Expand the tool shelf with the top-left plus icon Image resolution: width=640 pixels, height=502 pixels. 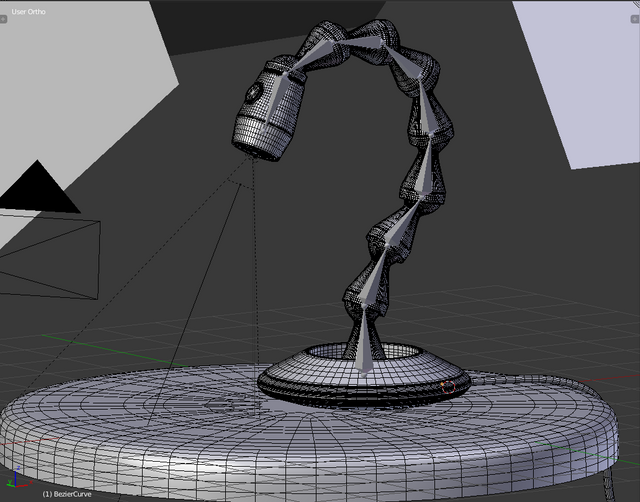tap(3, 19)
